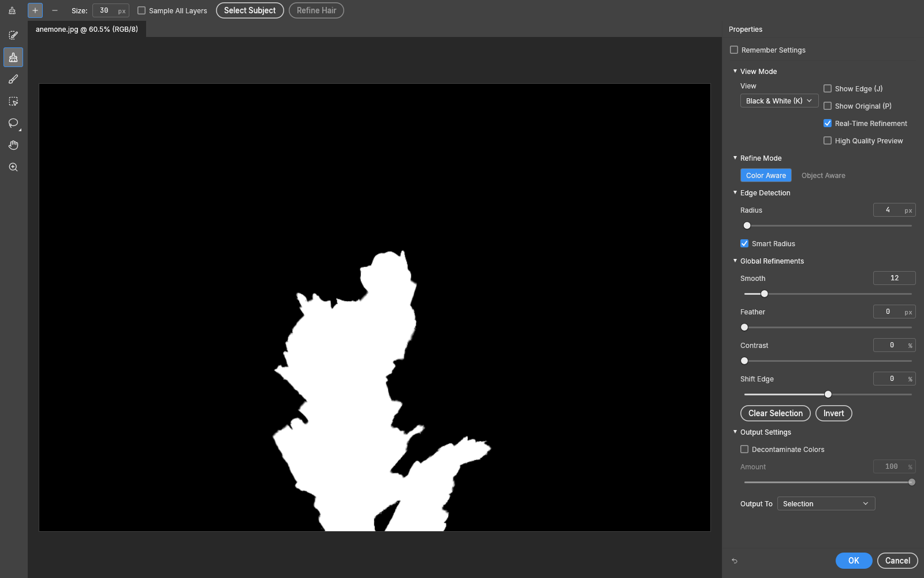Collapse the Edge Detection section
The image size is (924, 578).
(735, 192)
